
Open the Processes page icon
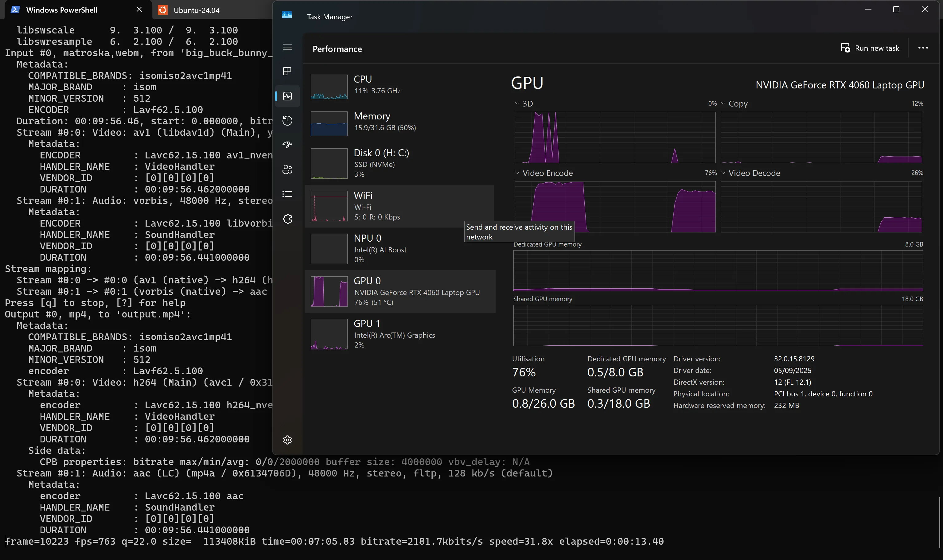coord(287,71)
